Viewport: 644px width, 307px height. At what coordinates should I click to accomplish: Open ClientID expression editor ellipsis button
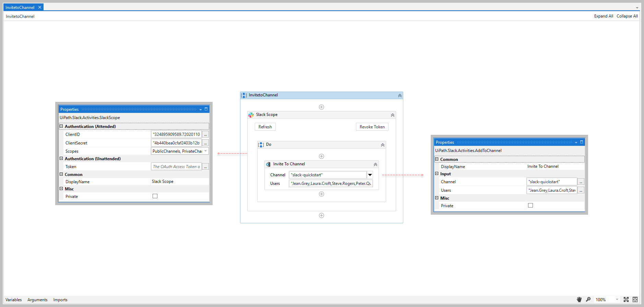click(x=205, y=134)
